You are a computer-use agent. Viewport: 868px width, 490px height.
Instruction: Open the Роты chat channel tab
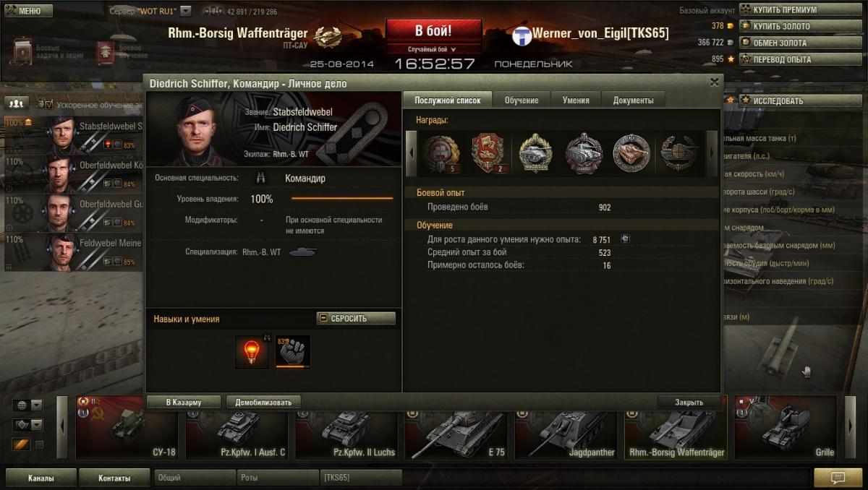278,478
